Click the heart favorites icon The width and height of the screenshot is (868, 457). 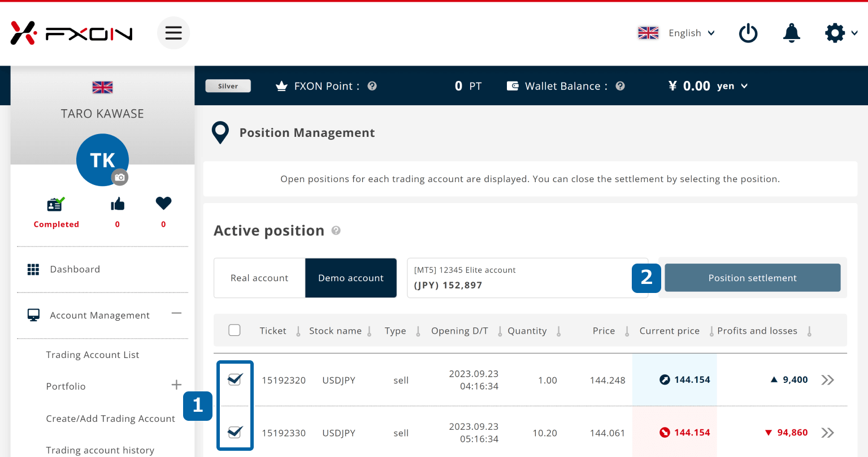click(x=163, y=203)
